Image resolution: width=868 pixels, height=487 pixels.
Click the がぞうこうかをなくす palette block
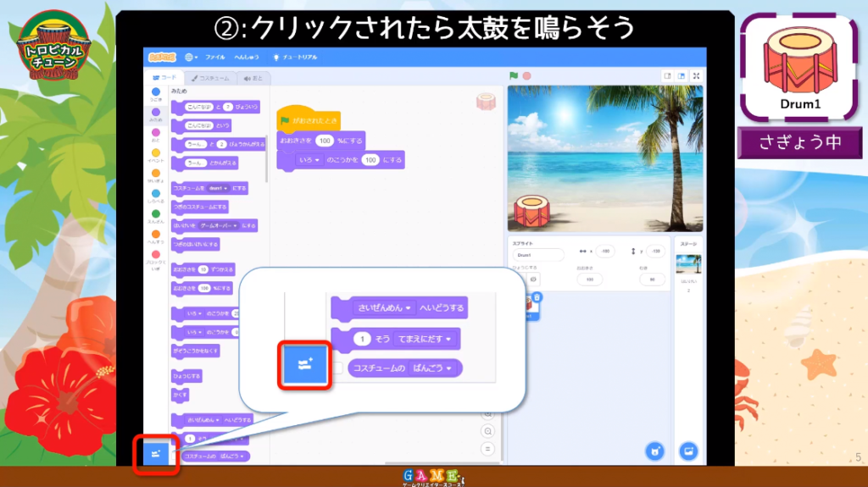point(196,351)
